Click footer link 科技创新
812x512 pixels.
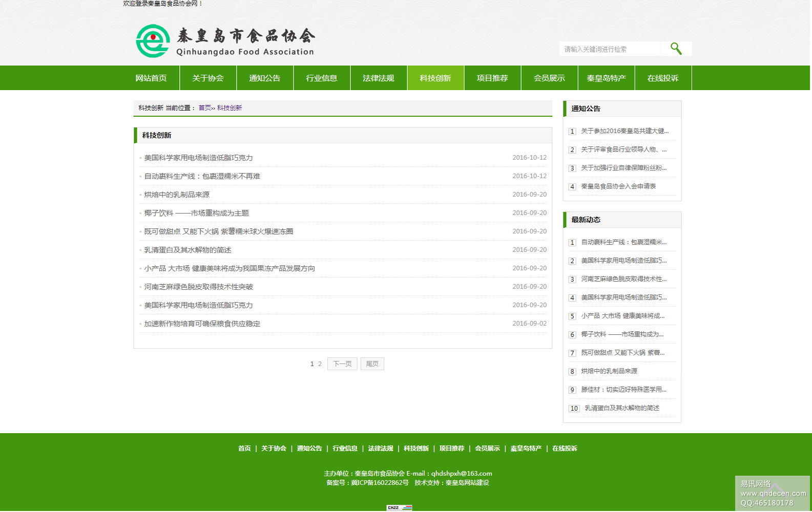[416, 449]
